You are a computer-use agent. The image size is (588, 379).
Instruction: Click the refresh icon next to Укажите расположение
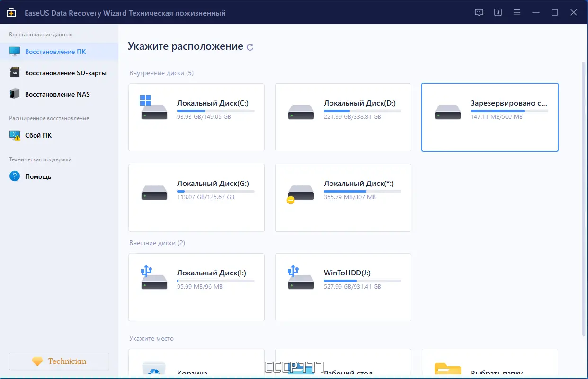coord(250,47)
